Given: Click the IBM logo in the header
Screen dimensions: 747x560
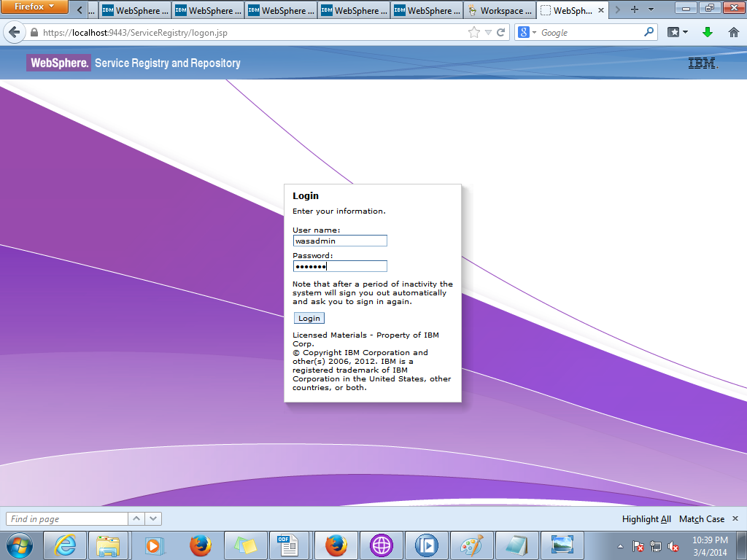Looking at the screenshot, I should pyautogui.click(x=703, y=63).
